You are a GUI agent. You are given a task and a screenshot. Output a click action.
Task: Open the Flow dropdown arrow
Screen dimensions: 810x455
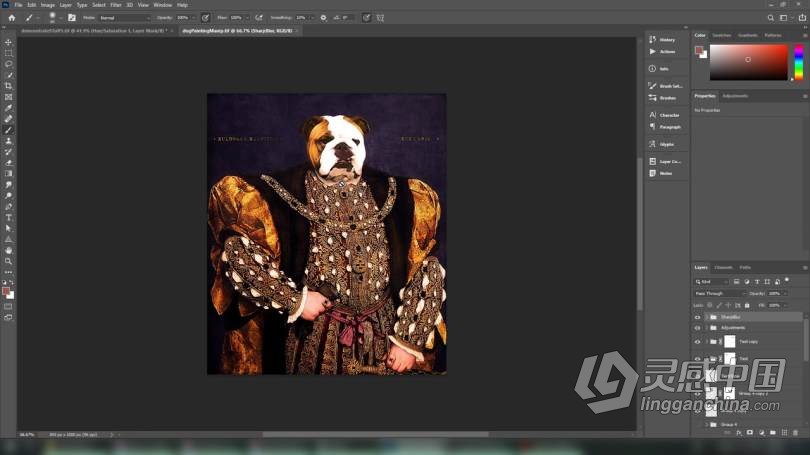tap(247, 18)
